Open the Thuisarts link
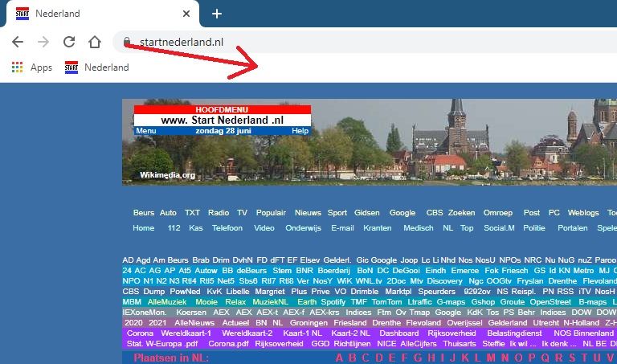617x364 pixels. click(x=460, y=344)
